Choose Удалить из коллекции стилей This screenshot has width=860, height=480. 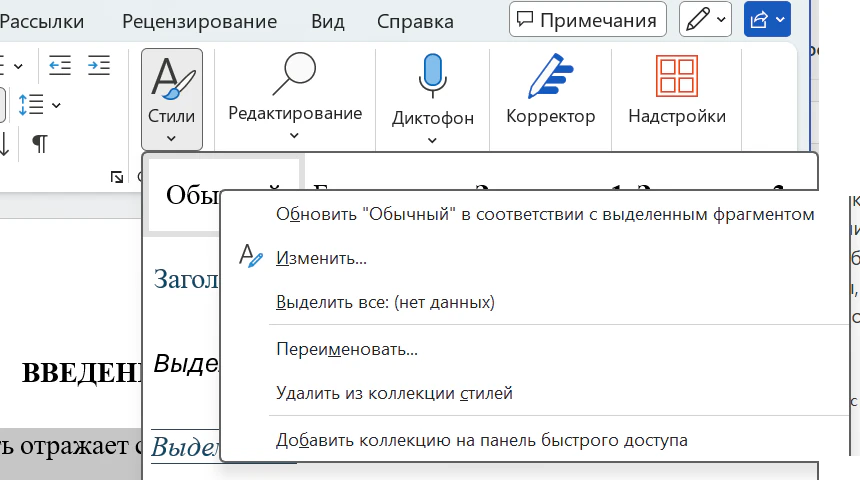click(x=394, y=393)
